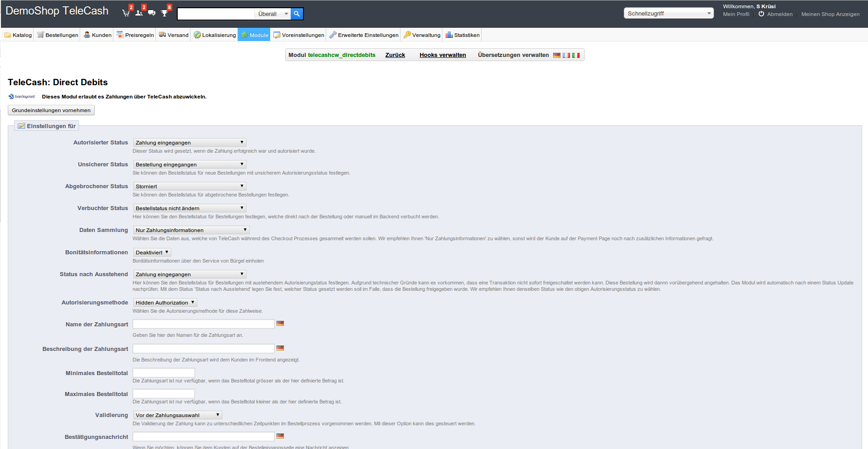Open Status nach Ausstehend dropdown
868x449 pixels.
pyautogui.click(x=190, y=274)
